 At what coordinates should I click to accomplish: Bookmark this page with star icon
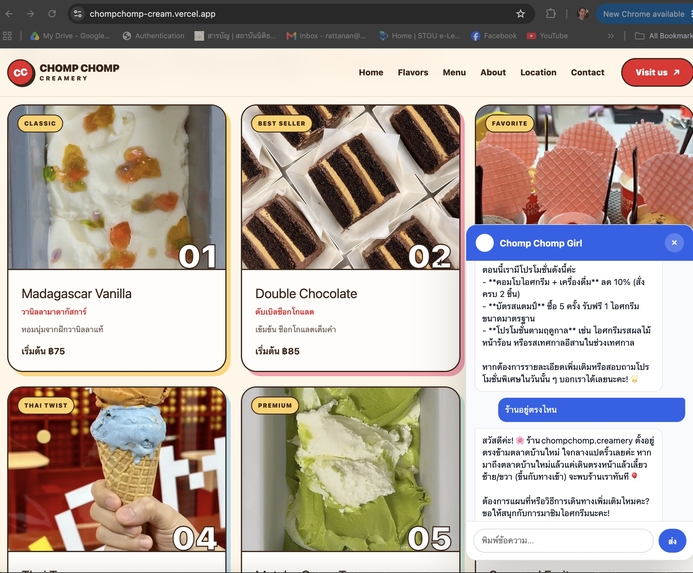521,14
